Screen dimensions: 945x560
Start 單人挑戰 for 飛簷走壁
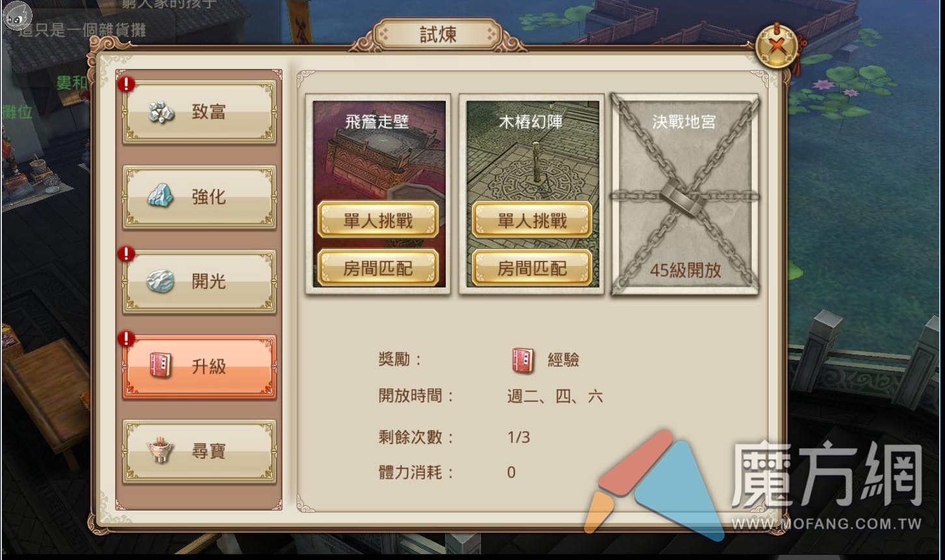tap(378, 220)
